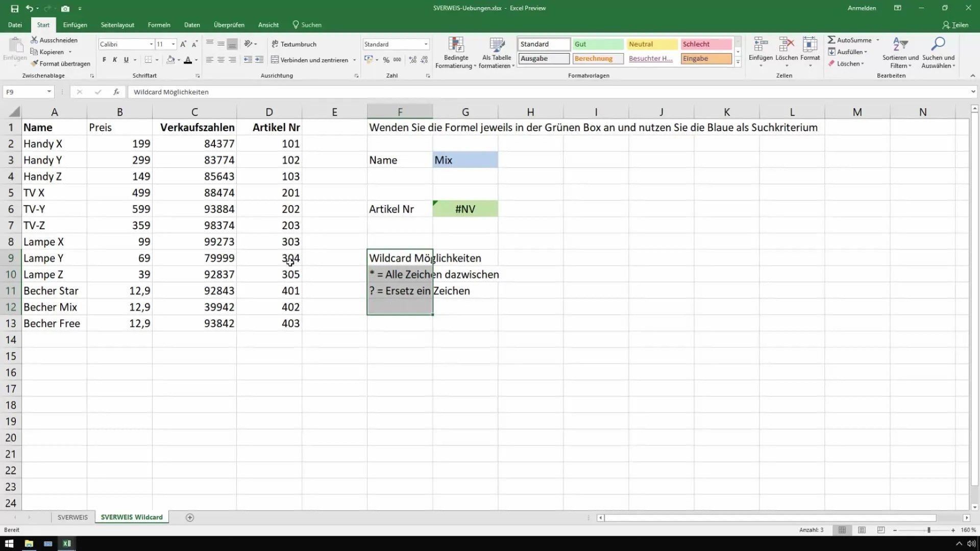Toggle bold formatting (F)
980x551 pixels.
104,60
